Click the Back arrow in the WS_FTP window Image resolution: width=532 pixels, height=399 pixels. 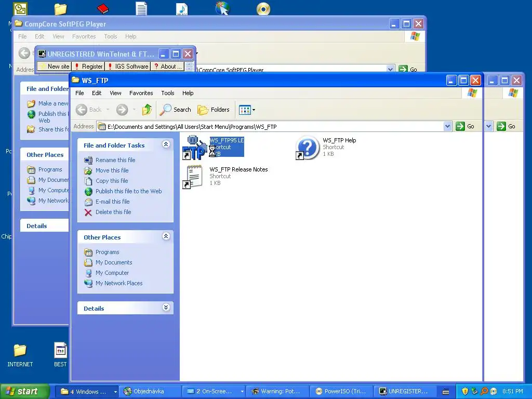82,110
